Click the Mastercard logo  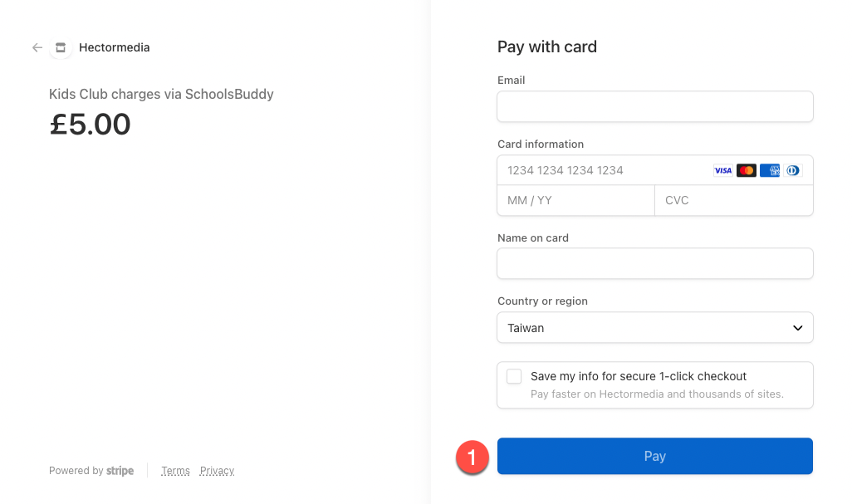coord(746,170)
